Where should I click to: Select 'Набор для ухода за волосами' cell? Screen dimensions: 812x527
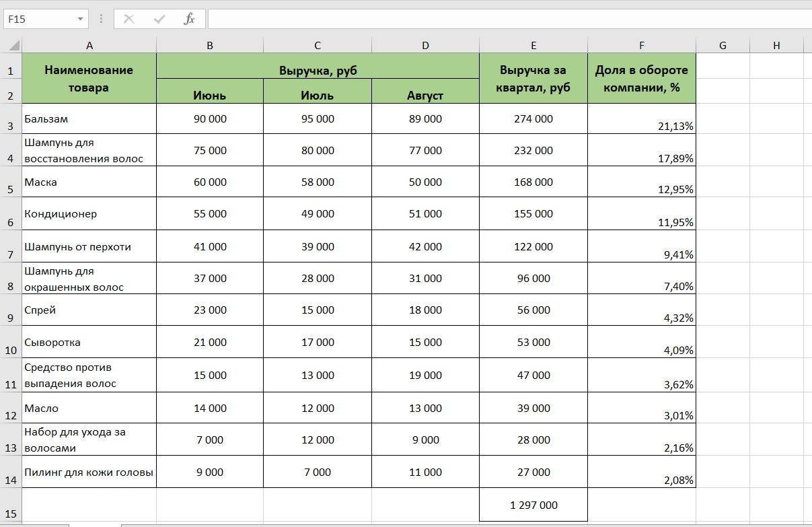click(x=89, y=440)
